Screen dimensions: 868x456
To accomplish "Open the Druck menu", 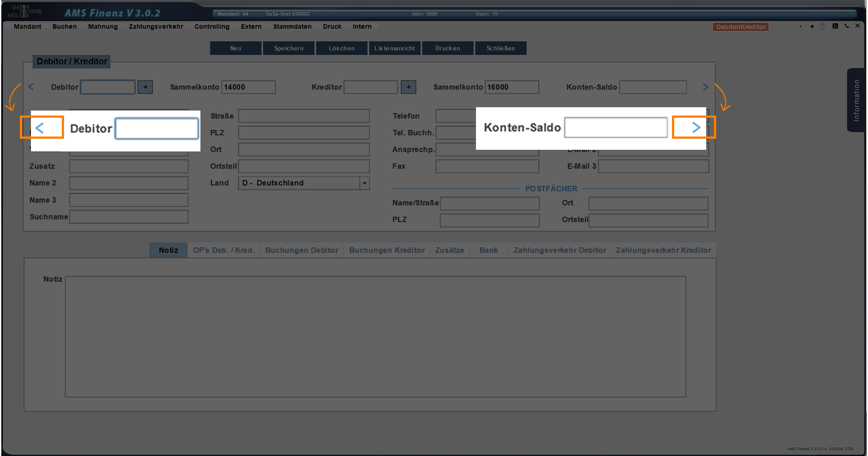I will pyautogui.click(x=332, y=27).
